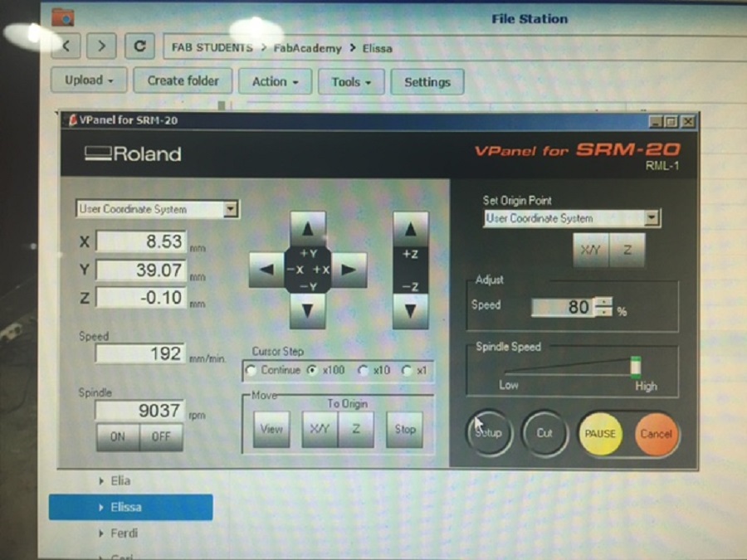Refresh the File Station folder view
Viewport: 747px width, 560px height.
pos(139,46)
